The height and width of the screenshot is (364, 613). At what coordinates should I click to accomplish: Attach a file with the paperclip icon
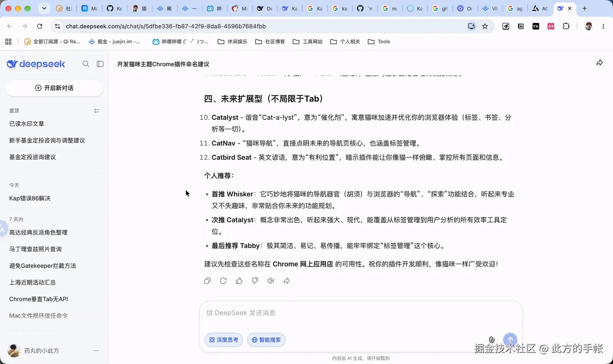click(x=492, y=340)
